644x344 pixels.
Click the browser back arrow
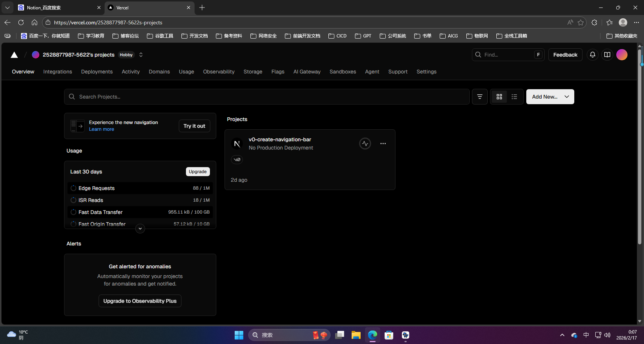(x=7, y=22)
